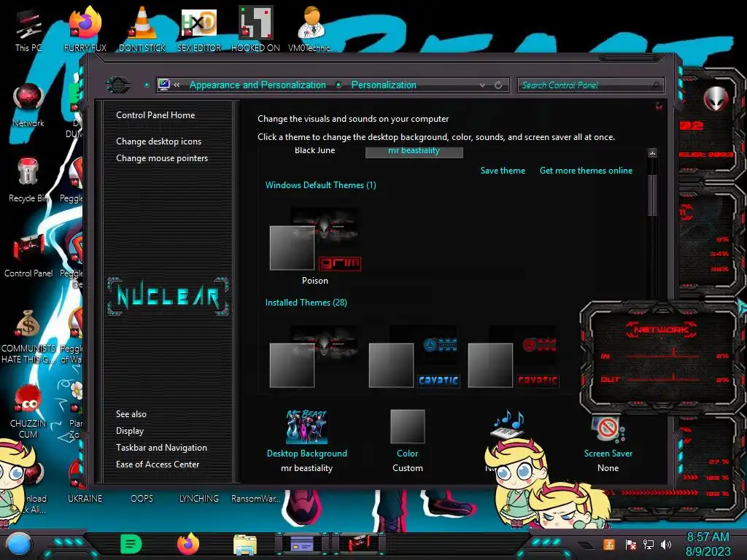Click the Alienware head gadget icon

tap(716, 99)
